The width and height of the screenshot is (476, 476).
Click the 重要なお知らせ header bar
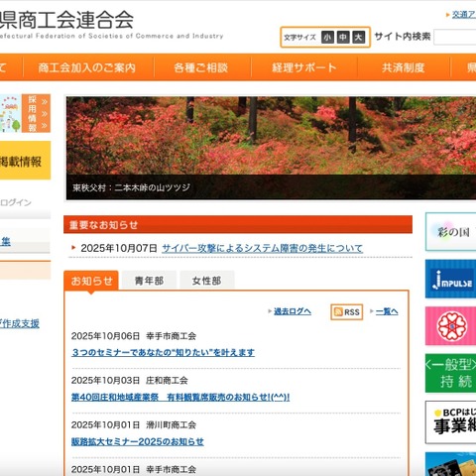point(238,225)
